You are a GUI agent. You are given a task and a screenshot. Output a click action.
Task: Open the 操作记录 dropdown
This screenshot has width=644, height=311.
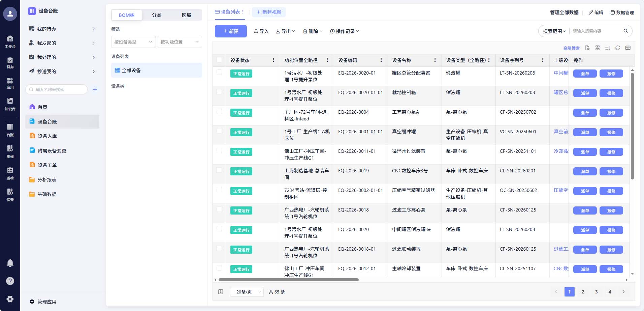pyautogui.click(x=345, y=31)
